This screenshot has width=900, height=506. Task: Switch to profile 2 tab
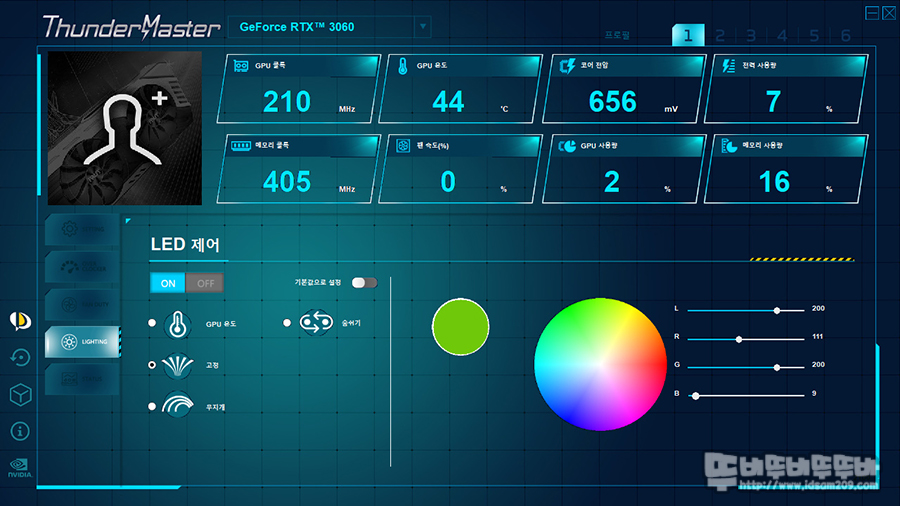720,36
